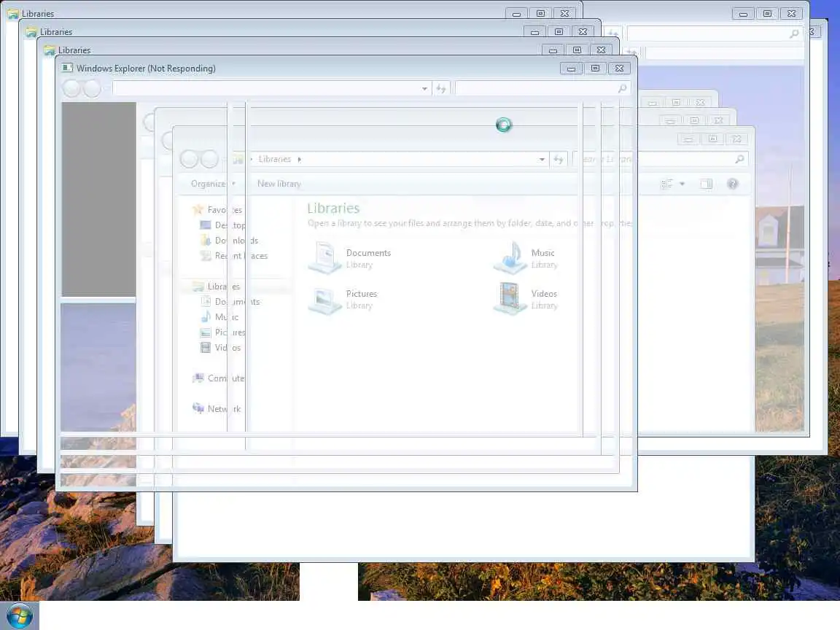The width and height of the screenshot is (840, 630).
Task: Expand the view options dropdown arrow
Action: [x=682, y=184]
